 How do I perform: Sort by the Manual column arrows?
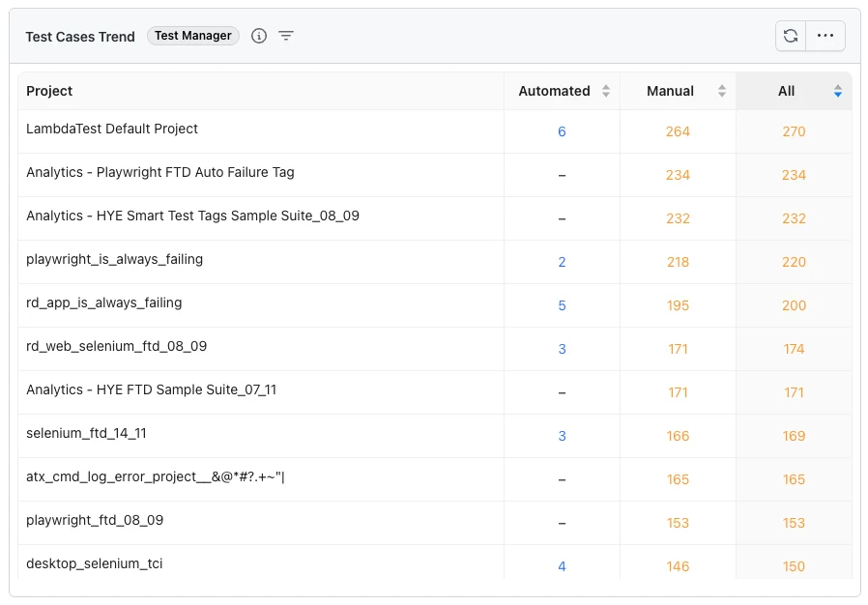click(x=721, y=91)
